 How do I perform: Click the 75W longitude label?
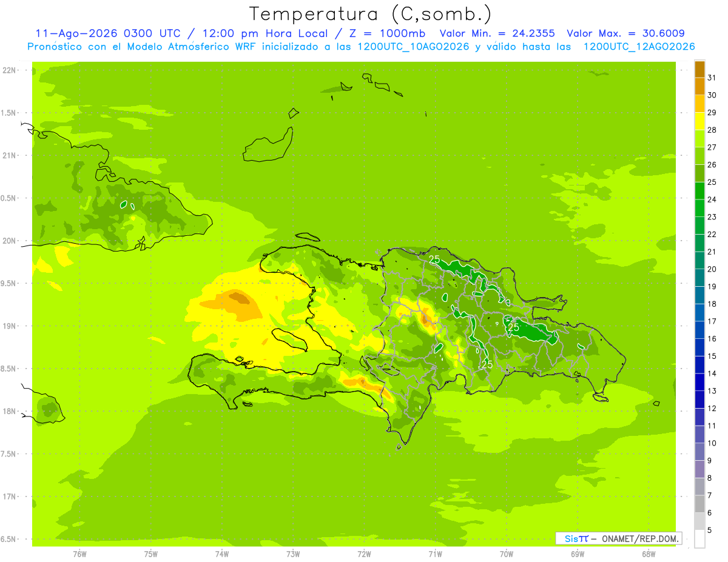[x=151, y=554]
